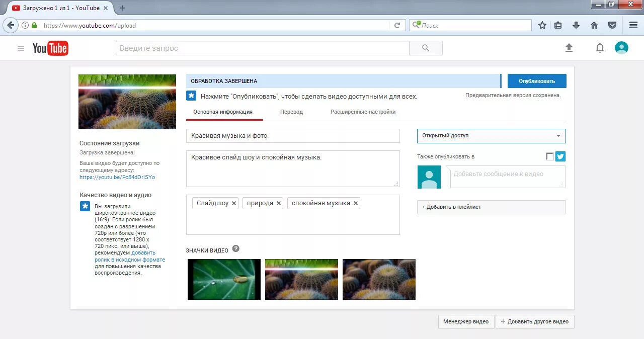
Task: Open Менеджер видео
Action: [x=466, y=322]
